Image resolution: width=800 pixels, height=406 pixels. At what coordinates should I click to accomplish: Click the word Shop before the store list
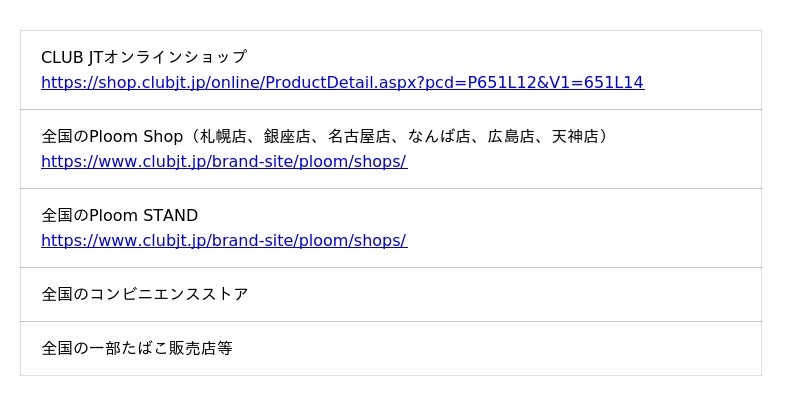[163, 136]
